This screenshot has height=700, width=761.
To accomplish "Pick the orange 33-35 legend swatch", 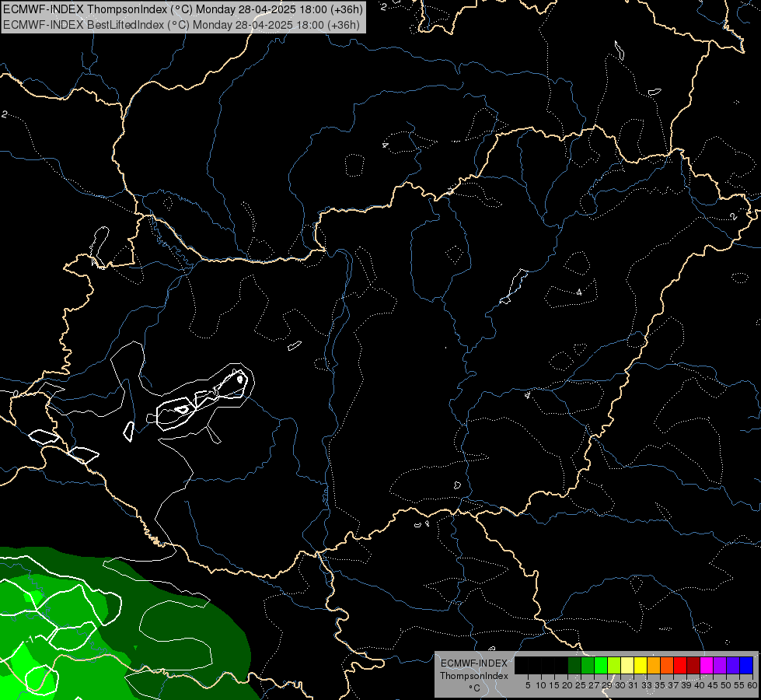I will [654, 665].
